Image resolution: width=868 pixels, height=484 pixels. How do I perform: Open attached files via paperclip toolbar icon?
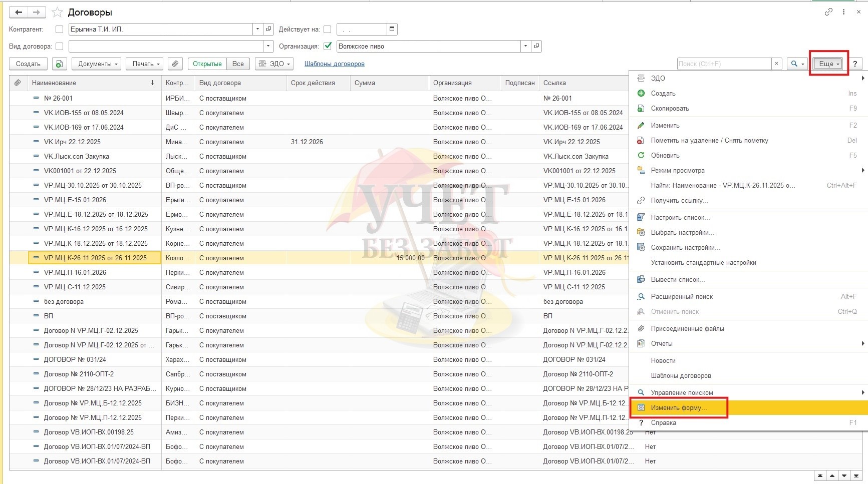click(x=175, y=64)
